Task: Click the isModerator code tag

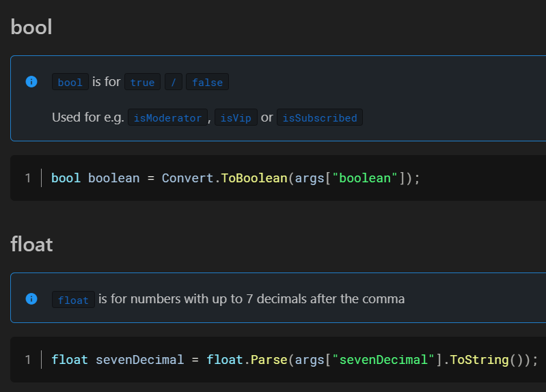Action: tap(167, 117)
